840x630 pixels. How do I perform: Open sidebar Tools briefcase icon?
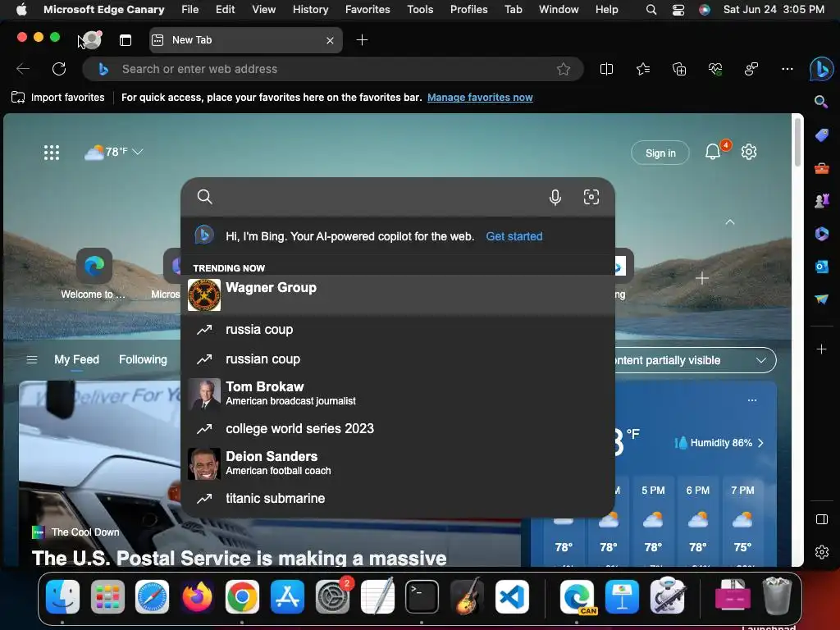pos(822,169)
